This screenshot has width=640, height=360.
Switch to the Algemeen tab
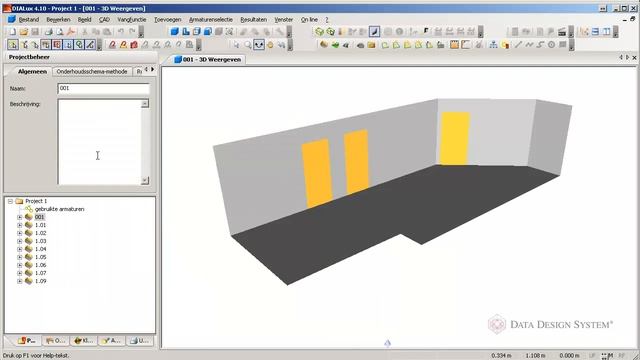coord(32,71)
